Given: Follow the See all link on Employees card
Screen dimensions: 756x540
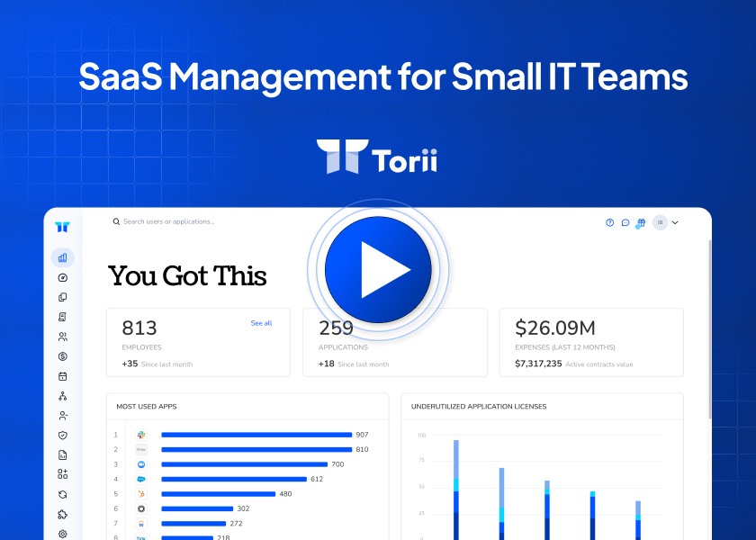Looking at the screenshot, I should pyautogui.click(x=261, y=323).
